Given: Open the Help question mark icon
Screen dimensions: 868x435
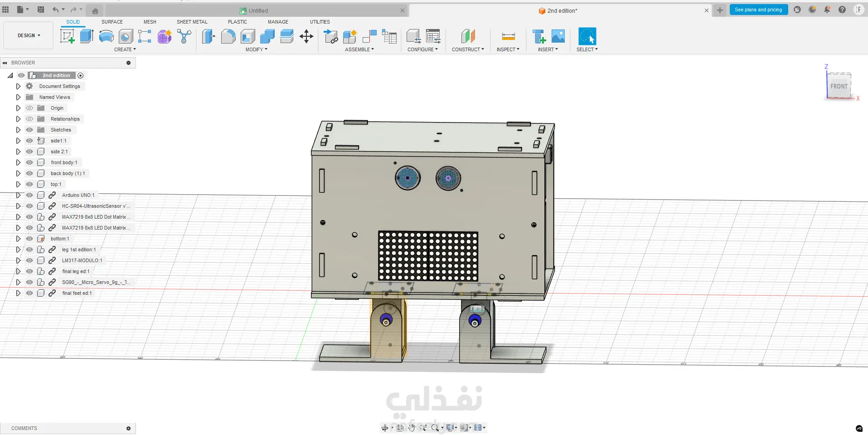Looking at the screenshot, I should [x=842, y=10].
